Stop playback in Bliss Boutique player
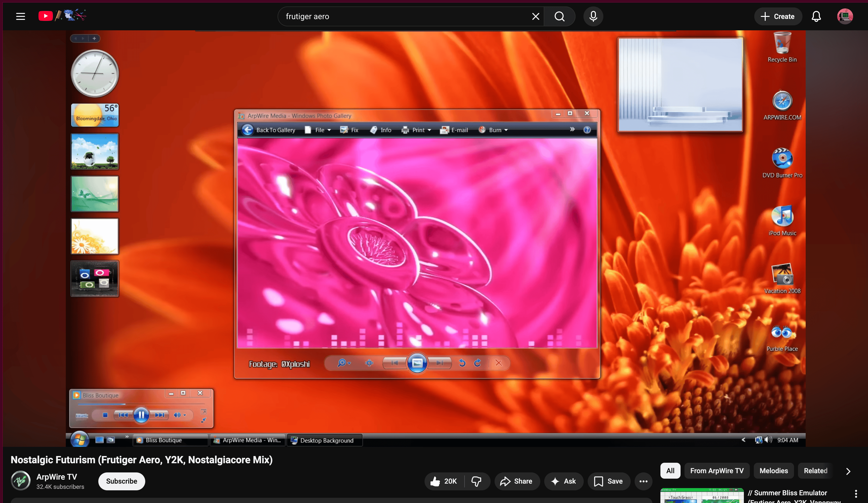The height and width of the screenshot is (503, 868). point(106,415)
